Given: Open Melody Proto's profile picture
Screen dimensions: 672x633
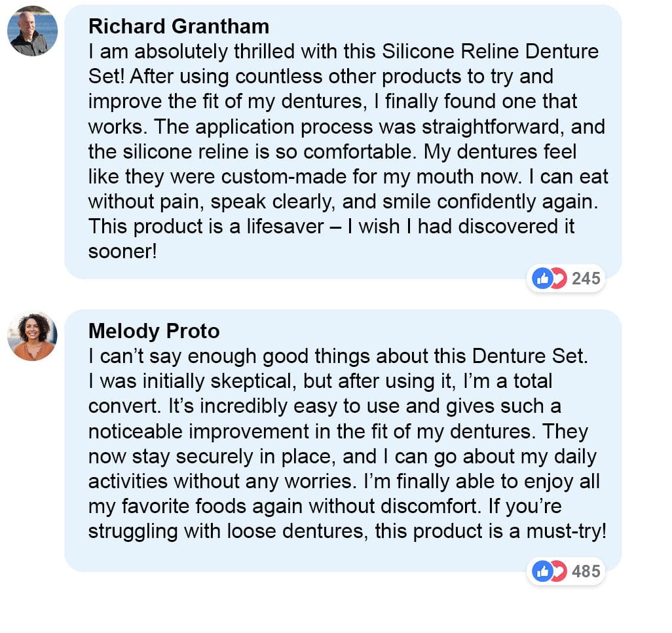Looking at the screenshot, I should point(32,336).
